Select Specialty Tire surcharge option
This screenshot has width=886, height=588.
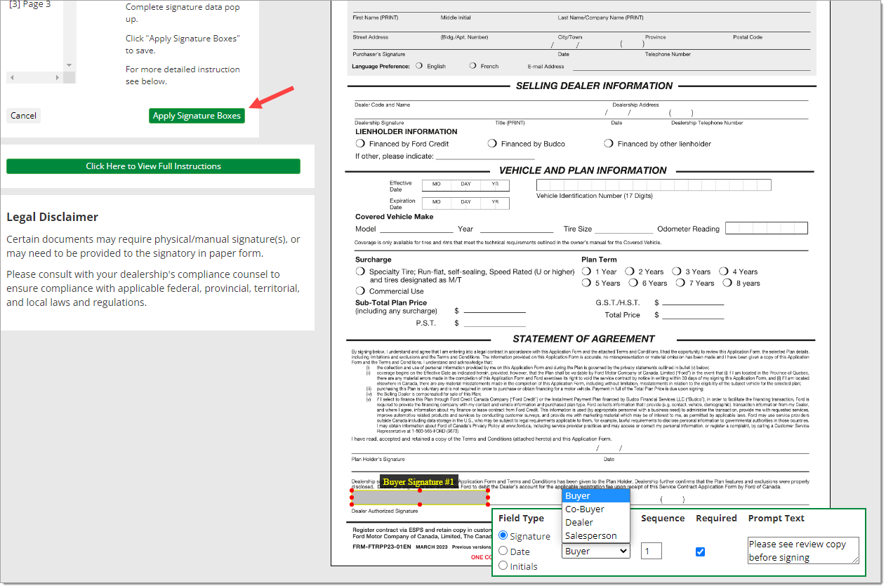click(360, 272)
